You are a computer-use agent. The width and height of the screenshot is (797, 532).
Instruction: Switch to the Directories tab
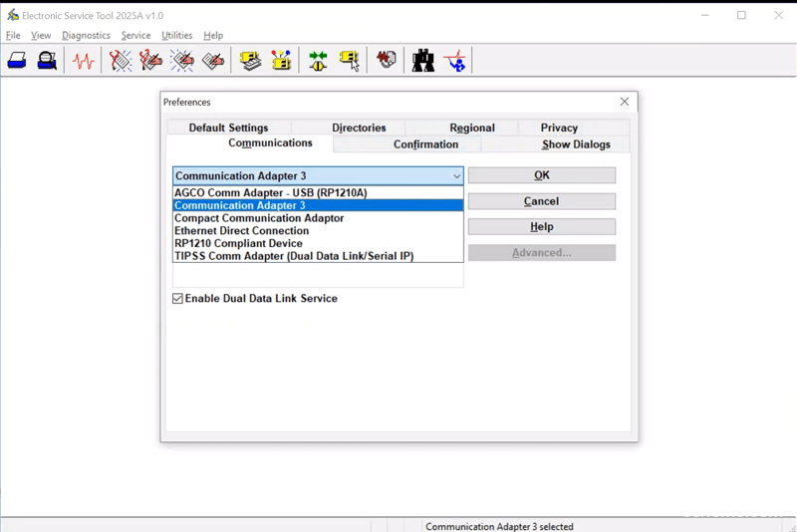pos(359,128)
